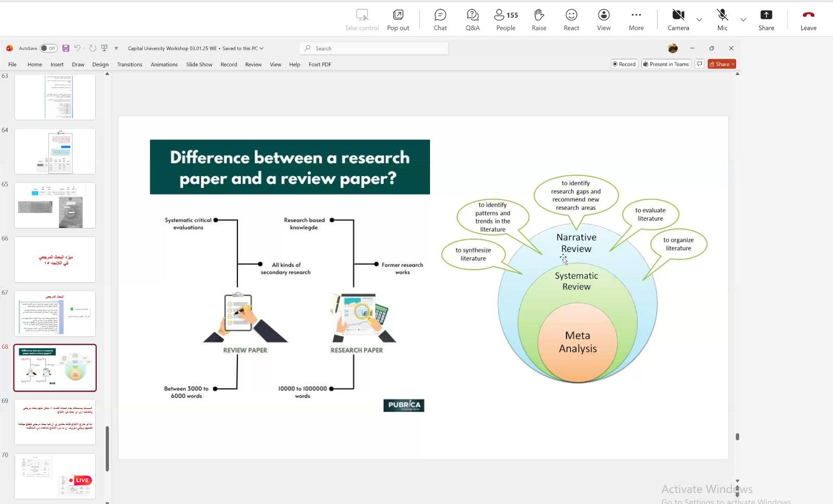Screen dimensions: 833x504
Task: Leave the meeting
Action: (x=808, y=20)
